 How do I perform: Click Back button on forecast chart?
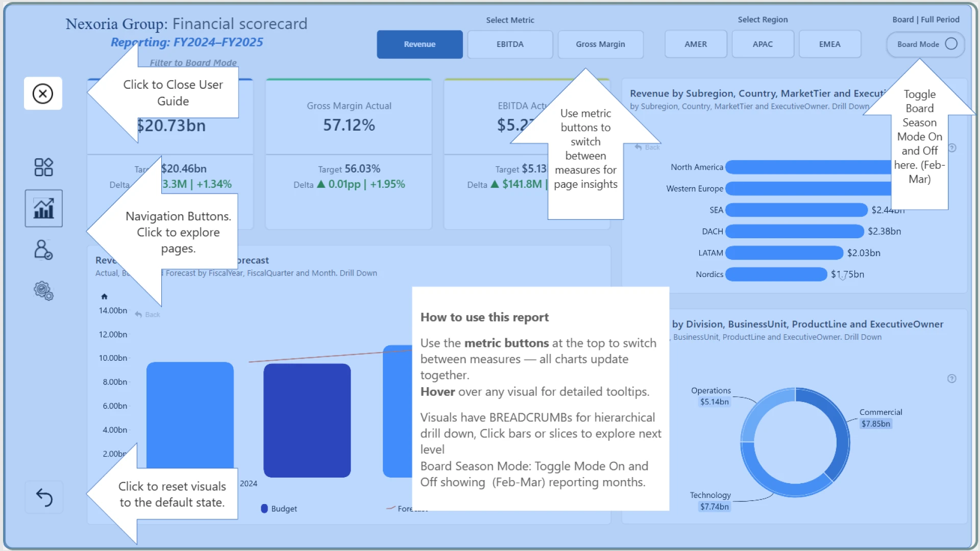(148, 315)
